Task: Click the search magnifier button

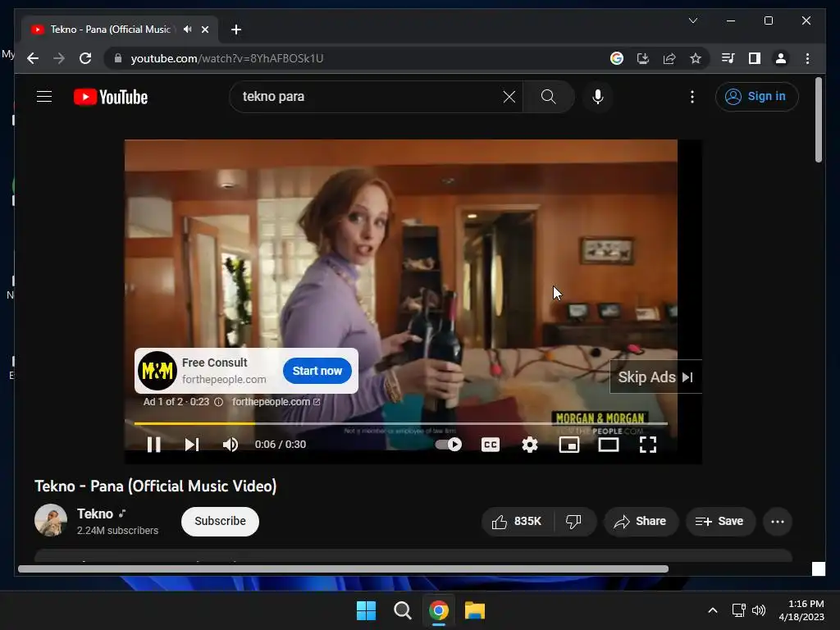Action: point(548,97)
